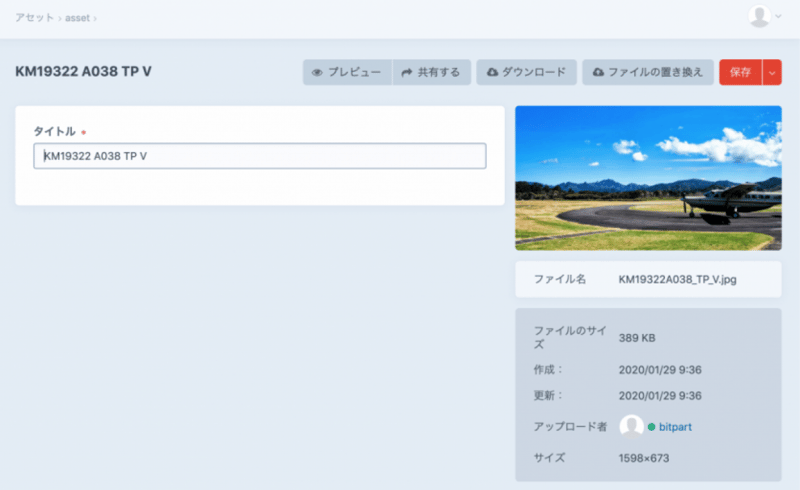The image size is (800, 490).
Task: Open the bitpart uploader link
Action: (x=676, y=427)
